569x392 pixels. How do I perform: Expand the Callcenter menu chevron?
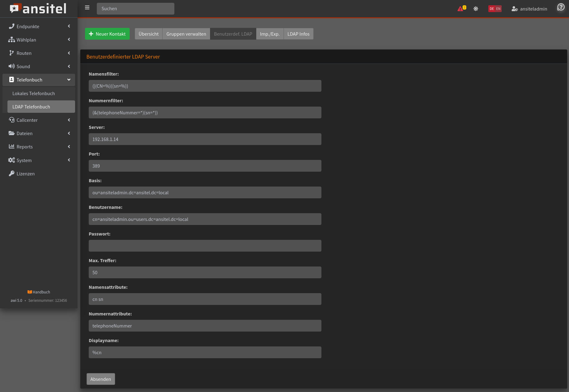tap(69, 120)
